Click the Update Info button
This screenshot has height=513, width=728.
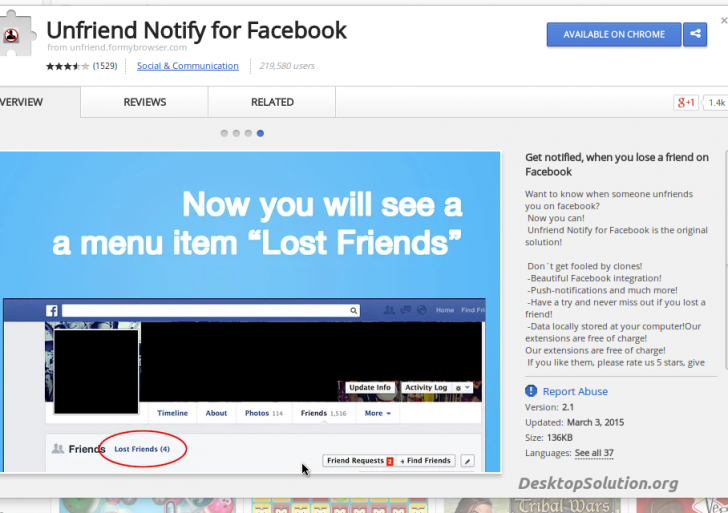pyautogui.click(x=370, y=387)
